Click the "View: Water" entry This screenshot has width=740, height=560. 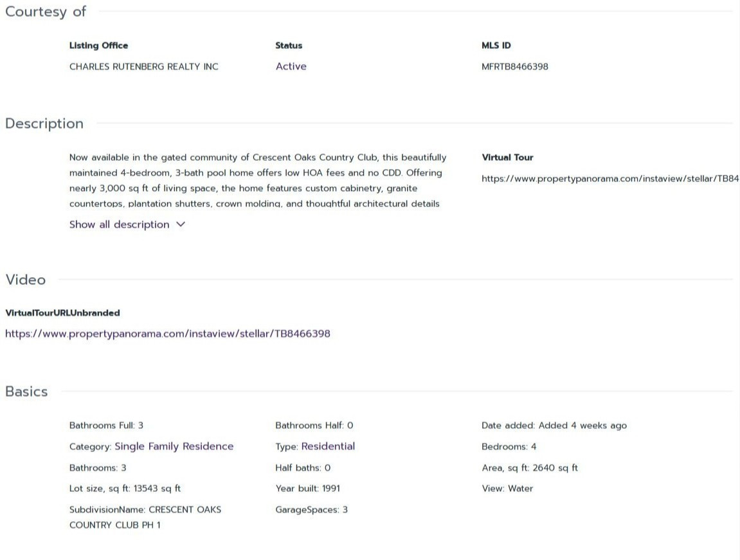pos(507,489)
